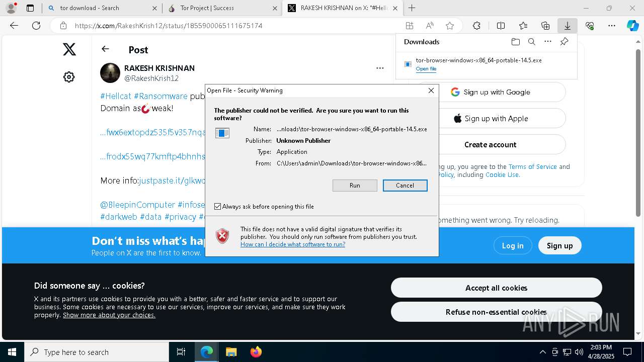This screenshot has width=644, height=362.
Task: Open Browser essentials heart icon
Action: click(x=590, y=26)
